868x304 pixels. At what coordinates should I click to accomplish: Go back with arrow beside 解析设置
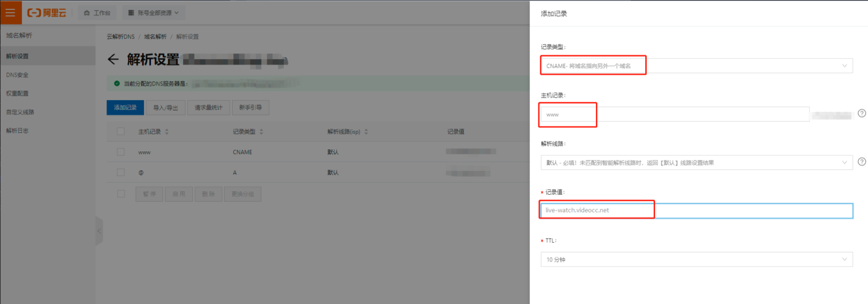[x=113, y=60]
